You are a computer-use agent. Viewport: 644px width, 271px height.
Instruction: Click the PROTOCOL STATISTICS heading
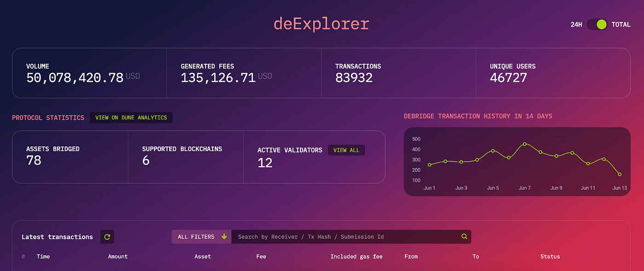tap(48, 118)
